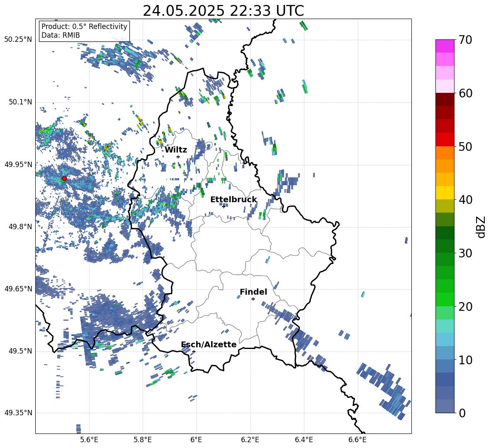This screenshot has height=448, width=491.
Task: Click the yellow 40 dBZ color band
Action: click(445, 193)
